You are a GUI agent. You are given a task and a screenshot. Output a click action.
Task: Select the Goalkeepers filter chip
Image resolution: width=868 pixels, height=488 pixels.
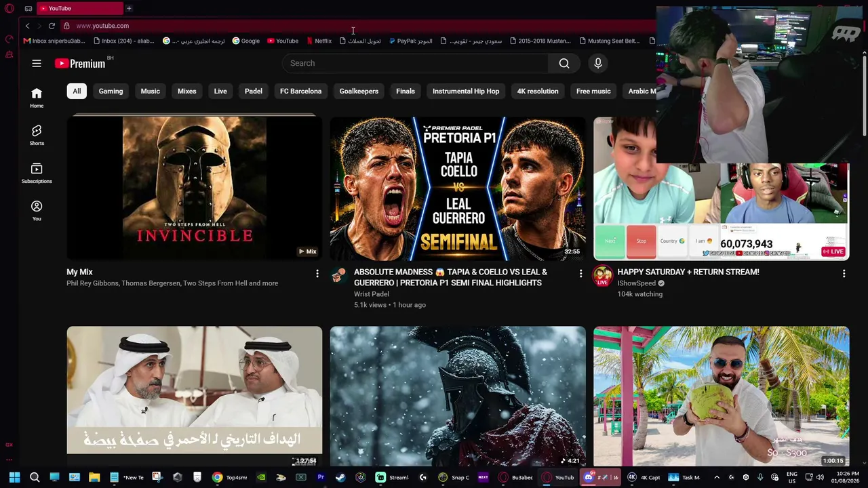pyautogui.click(x=359, y=91)
